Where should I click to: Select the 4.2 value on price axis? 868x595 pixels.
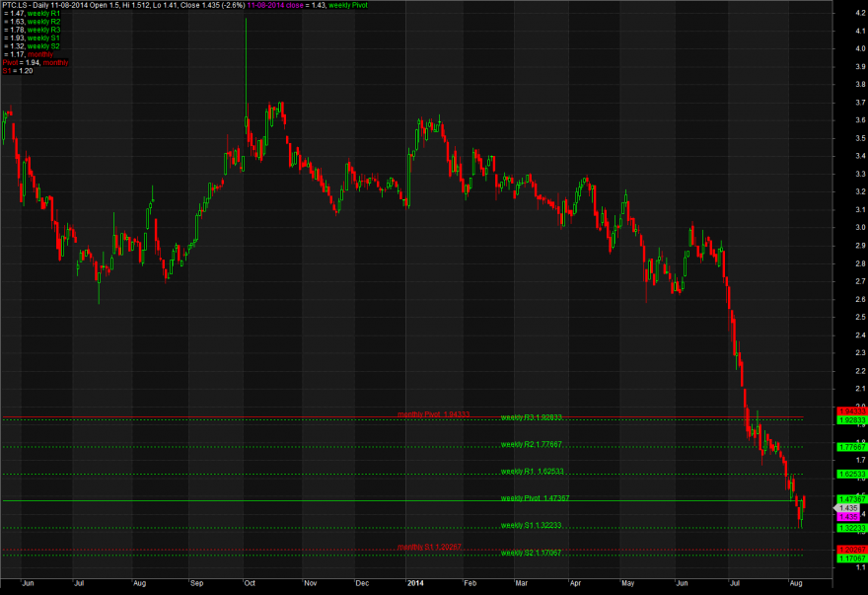click(x=861, y=13)
